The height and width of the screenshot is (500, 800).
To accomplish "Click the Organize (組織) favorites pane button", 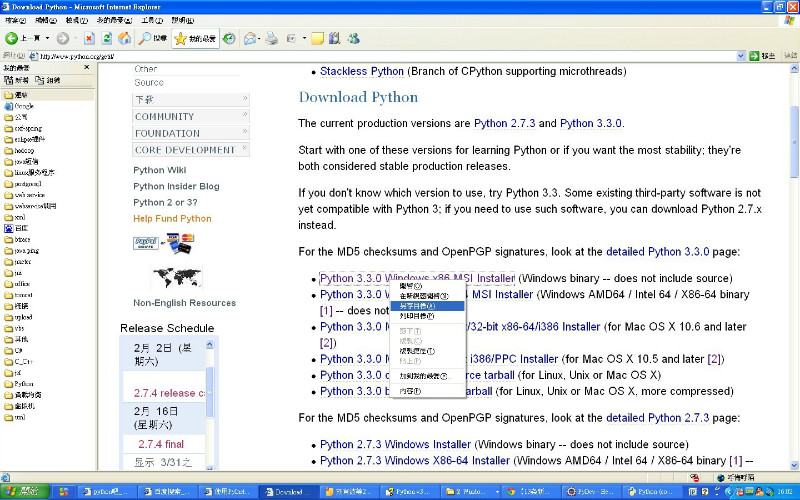I will pos(47,80).
